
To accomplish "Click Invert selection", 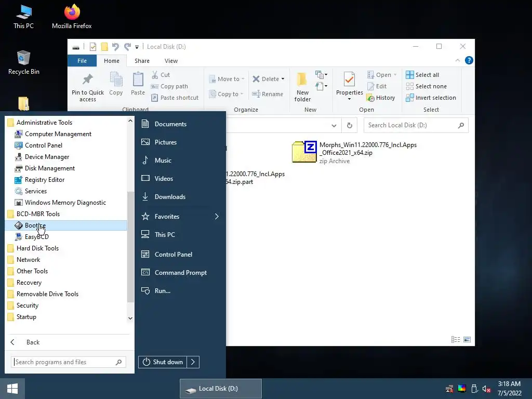I will pos(431,98).
